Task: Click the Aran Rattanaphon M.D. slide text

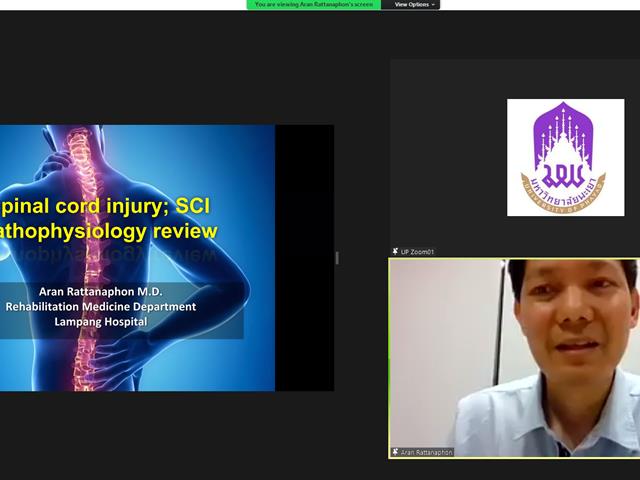Action: (100, 291)
